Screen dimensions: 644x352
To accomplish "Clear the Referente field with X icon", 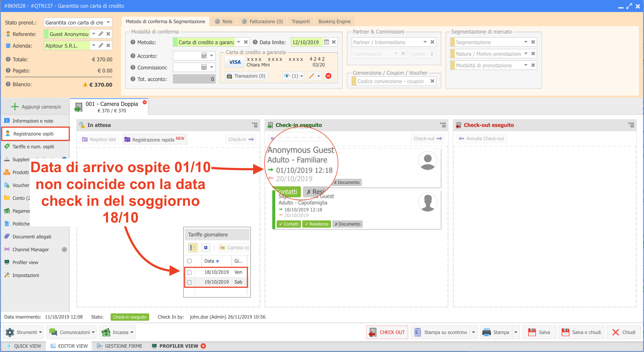I will tap(108, 34).
